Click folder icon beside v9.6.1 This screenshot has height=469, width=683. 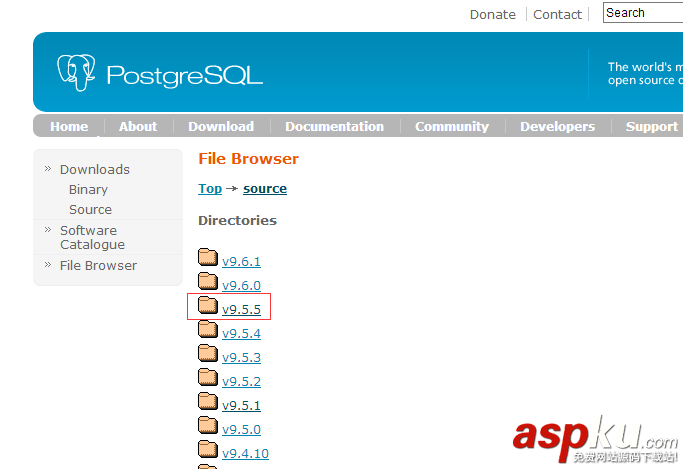pyautogui.click(x=208, y=257)
